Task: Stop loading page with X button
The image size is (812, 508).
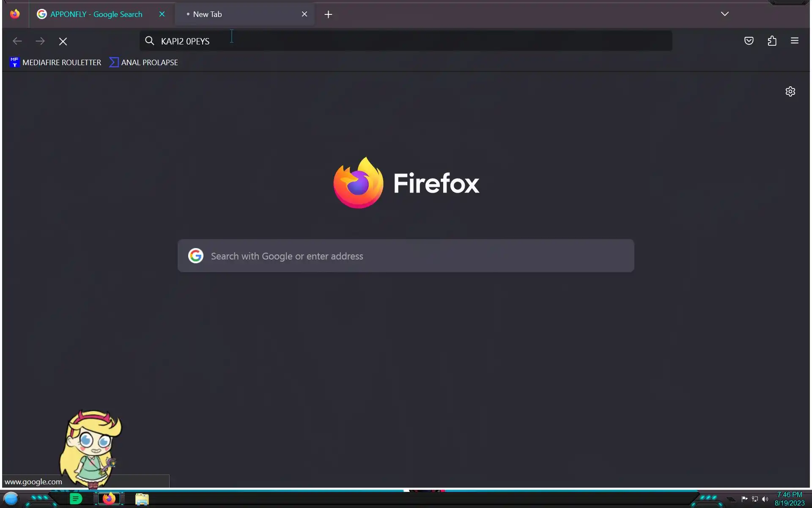Action: pyautogui.click(x=63, y=41)
